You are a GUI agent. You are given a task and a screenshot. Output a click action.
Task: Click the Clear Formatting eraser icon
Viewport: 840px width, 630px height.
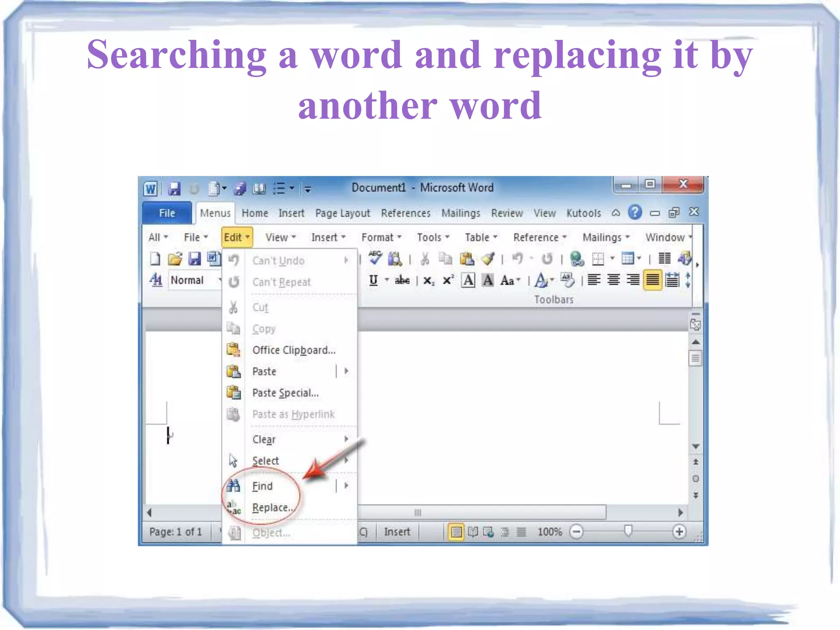pos(568,280)
